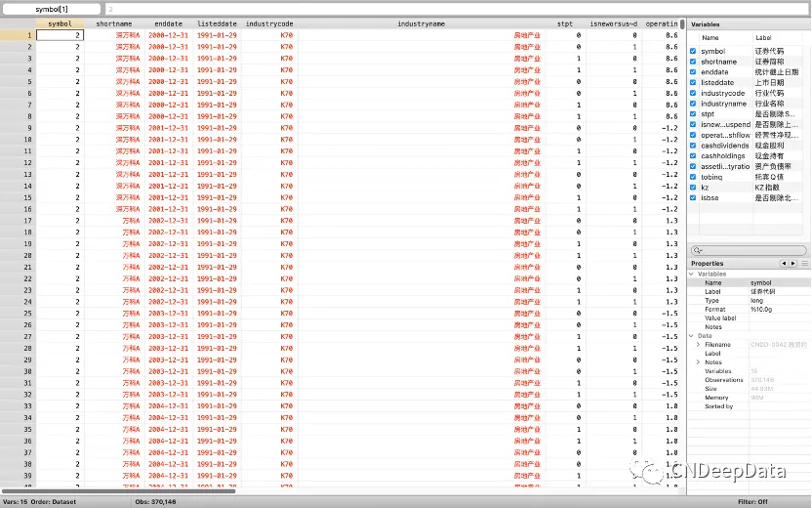Click the symbol column header

60,23
